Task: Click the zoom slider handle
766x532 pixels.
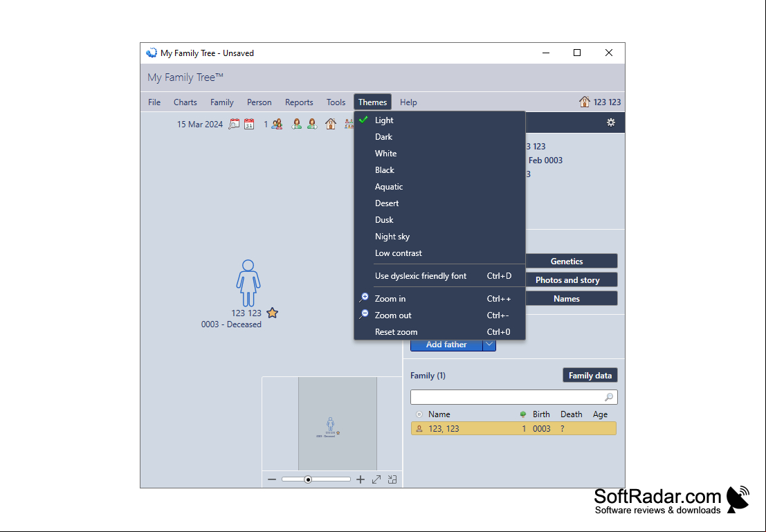Action: coord(308,479)
